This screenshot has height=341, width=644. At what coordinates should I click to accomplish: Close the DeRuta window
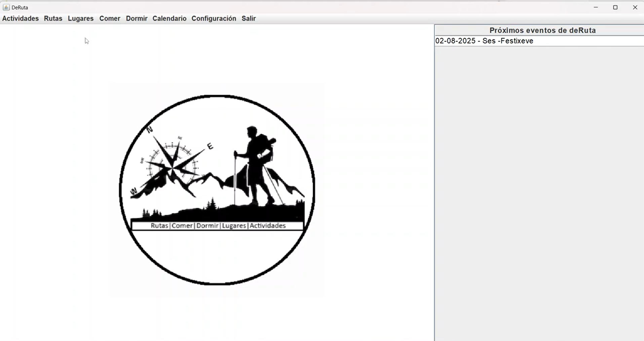coord(635,7)
